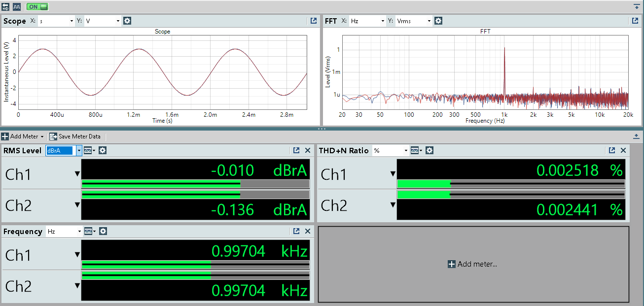Toggle the green generator ON switch
Image resolution: width=644 pixels, height=306 pixels.
coord(37,7)
